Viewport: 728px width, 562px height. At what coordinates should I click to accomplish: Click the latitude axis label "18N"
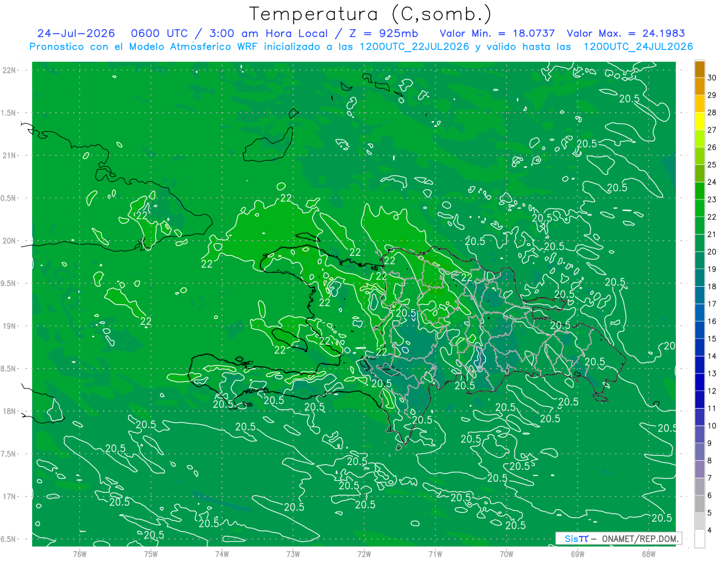pyautogui.click(x=10, y=412)
